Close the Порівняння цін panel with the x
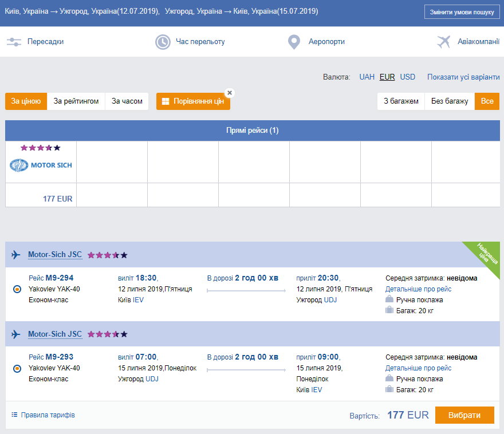 point(230,93)
